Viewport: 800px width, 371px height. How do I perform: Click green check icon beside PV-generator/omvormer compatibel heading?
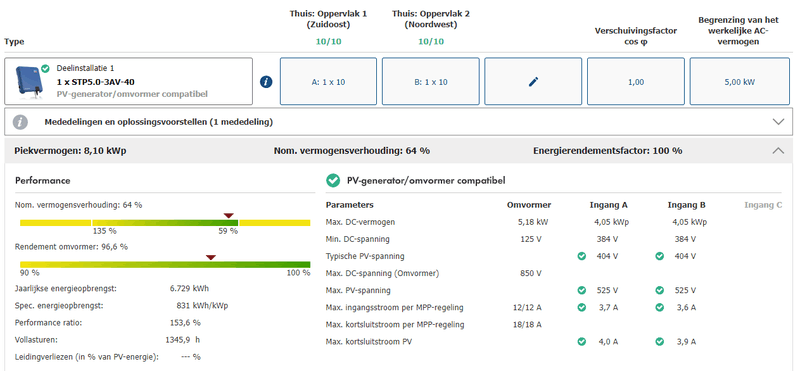coord(333,180)
